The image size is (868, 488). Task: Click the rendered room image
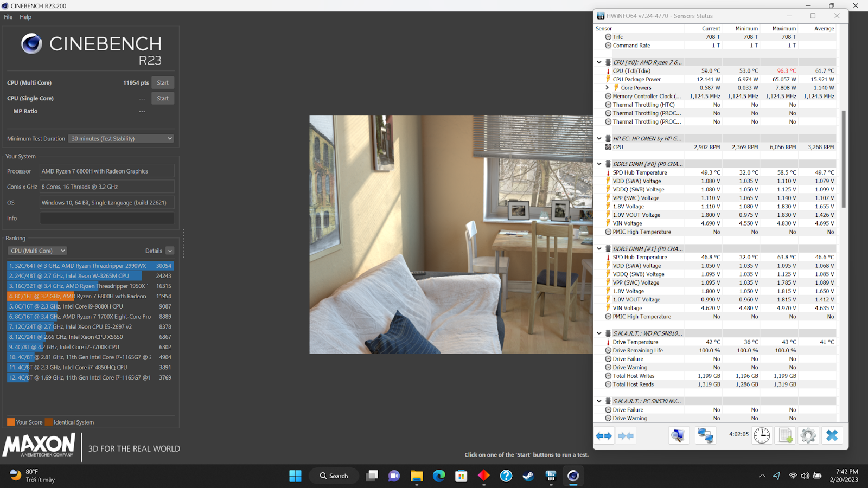click(451, 235)
